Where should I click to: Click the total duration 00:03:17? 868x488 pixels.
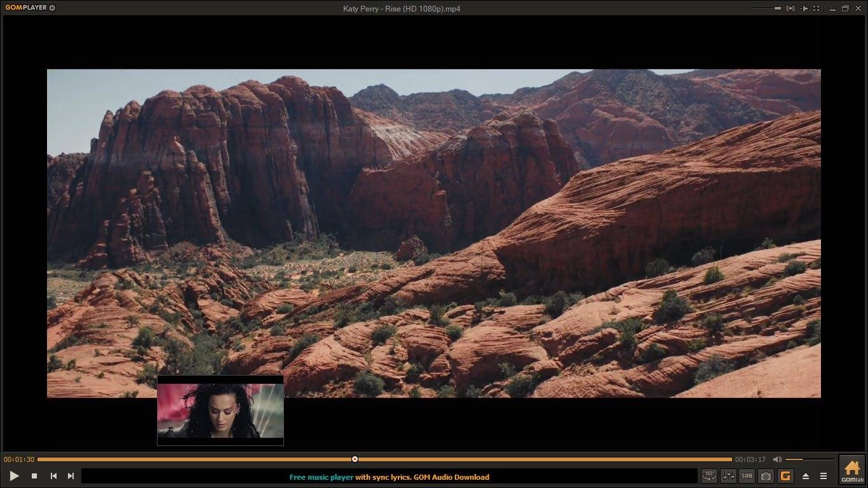pos(750,459)
